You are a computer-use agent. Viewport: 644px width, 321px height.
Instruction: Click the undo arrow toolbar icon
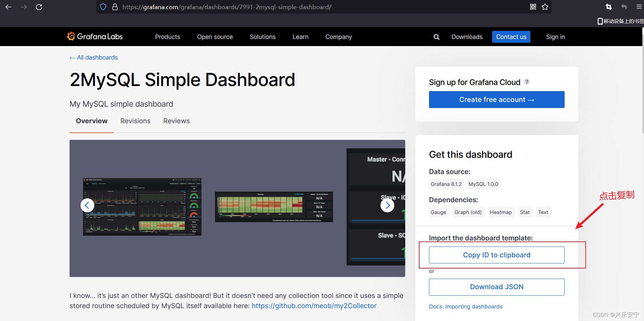pyautogui.click(x=624, y=7)
